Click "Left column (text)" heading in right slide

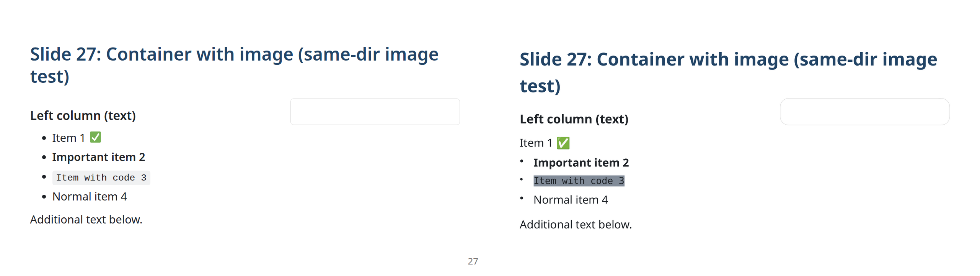tap(574, 119)
